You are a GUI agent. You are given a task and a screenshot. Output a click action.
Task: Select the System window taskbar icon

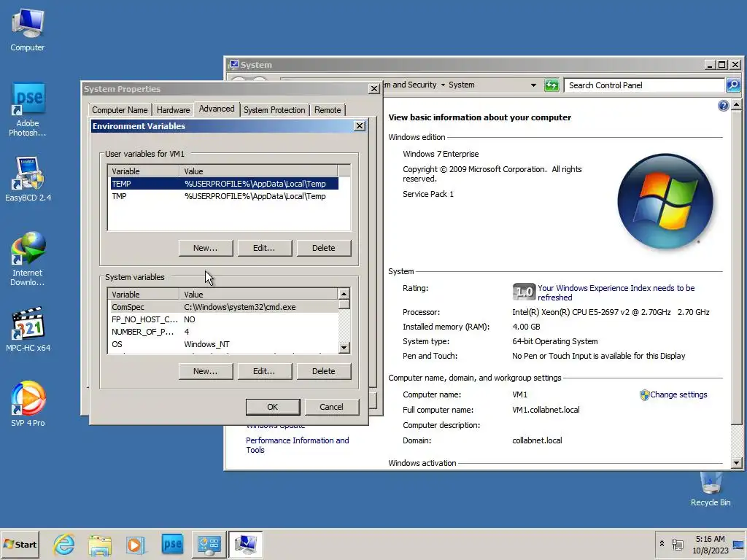(245, 544)
